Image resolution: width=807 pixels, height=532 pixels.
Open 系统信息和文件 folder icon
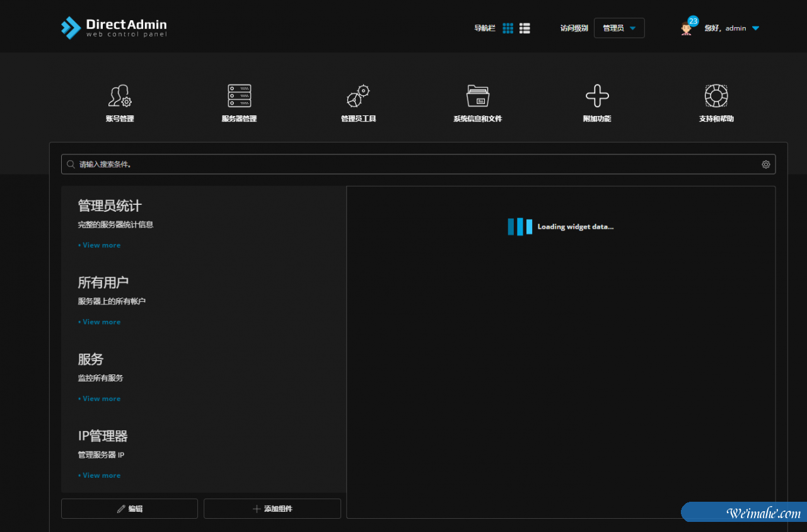coord(477,96)
